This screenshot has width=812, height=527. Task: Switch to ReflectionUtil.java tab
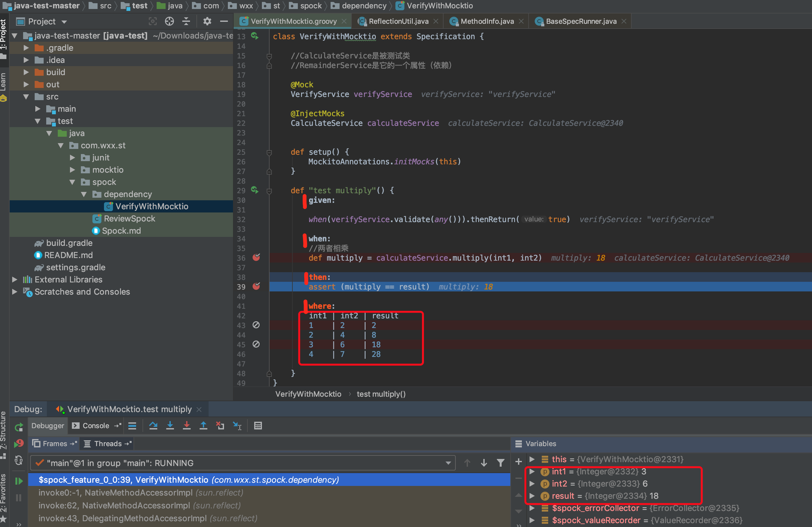(398, 21)
